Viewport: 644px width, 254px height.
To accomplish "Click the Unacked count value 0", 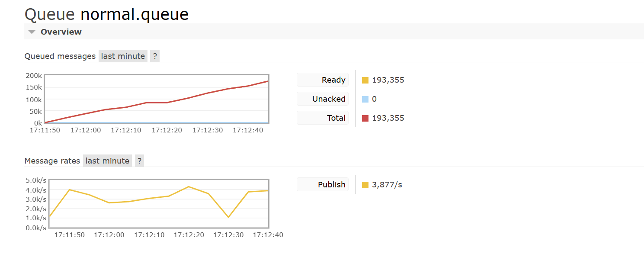I will (374, 99).
